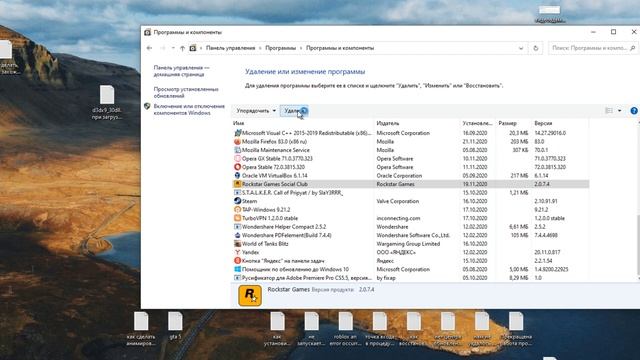Screen dimensions: 640x360
Task: Click Программы in the breadcrumb path
Action: coord(280,48)
